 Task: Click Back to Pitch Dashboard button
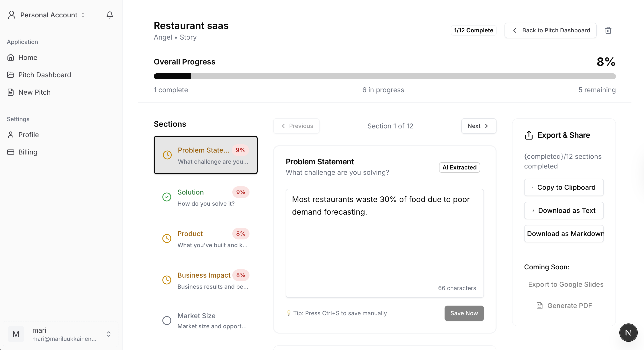tap(550, 30)
